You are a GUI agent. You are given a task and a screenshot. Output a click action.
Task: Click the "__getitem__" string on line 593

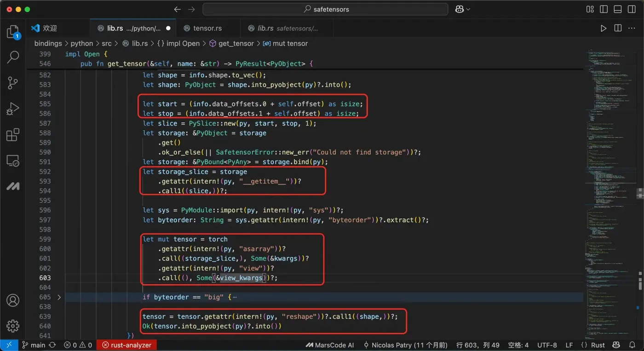click(265, 181)
